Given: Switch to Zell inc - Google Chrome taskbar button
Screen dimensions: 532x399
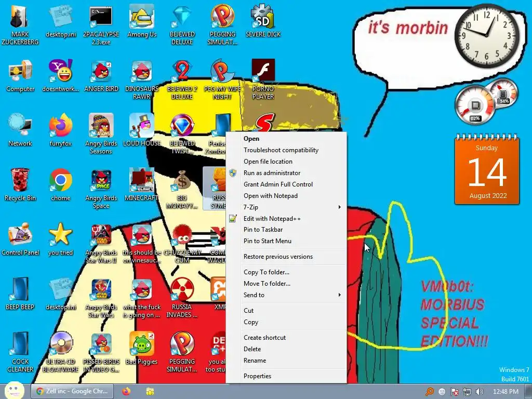Looking at the screenshot, I should [x=72, y=391].
